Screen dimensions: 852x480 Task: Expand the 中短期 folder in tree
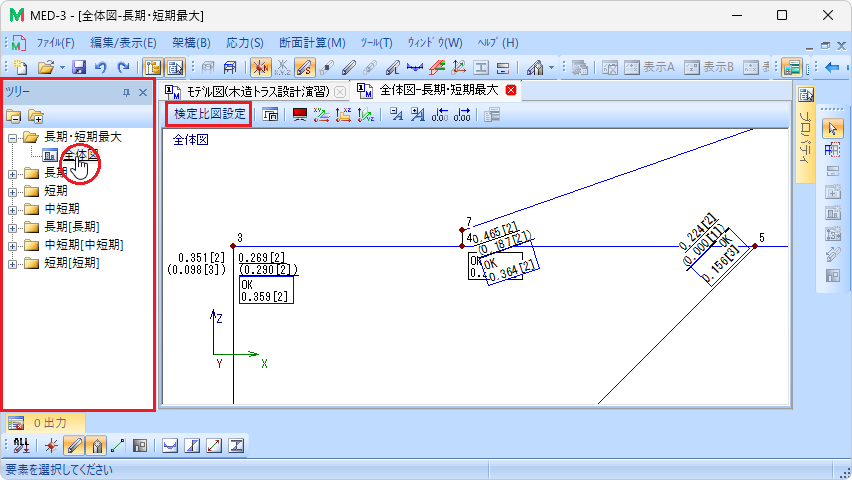click(12, 209)
